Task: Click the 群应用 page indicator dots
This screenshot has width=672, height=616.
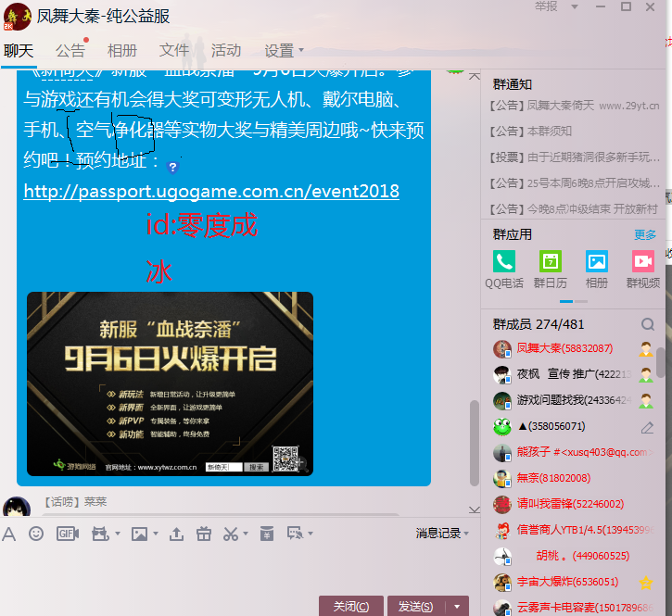Action: [574, 302]
